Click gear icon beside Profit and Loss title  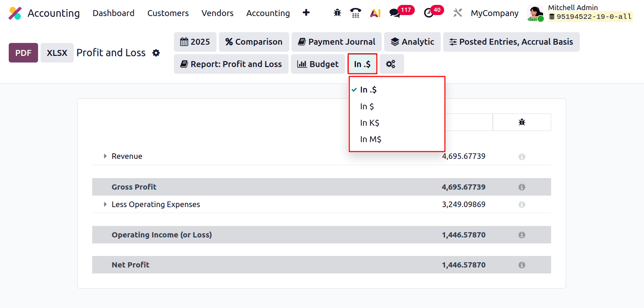coord(156,53)
